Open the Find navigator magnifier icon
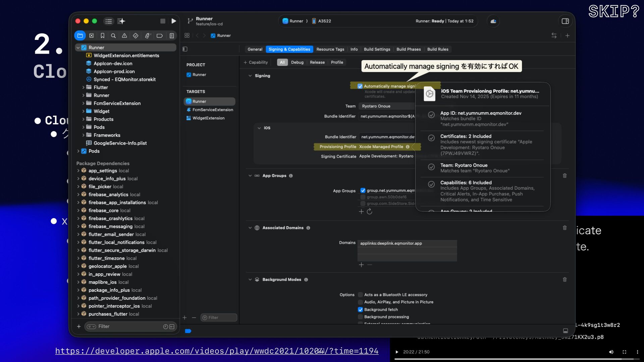This screenshot has width=644, height=362. pos(113,36)
